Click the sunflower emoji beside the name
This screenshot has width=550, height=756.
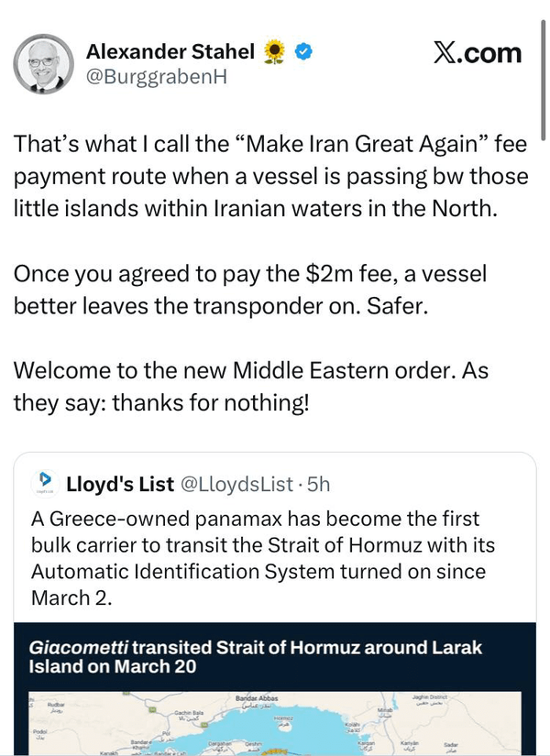point(274,52)
